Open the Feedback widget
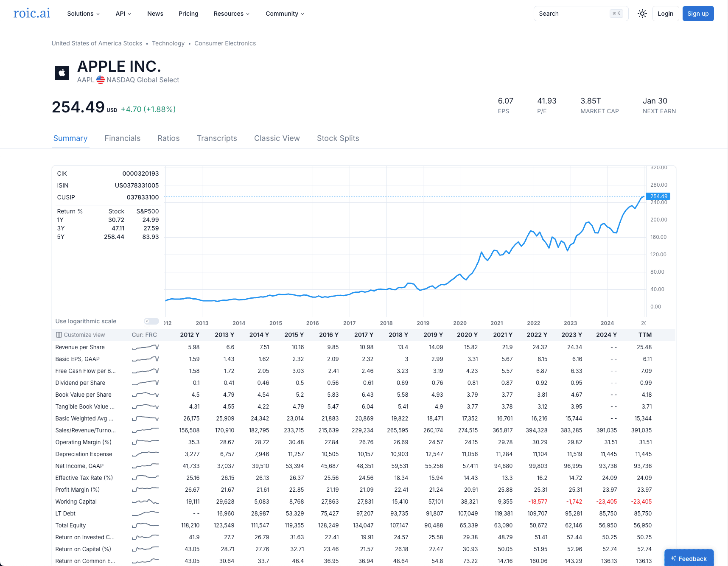The height and width of the screenshot is (566, 728). 689,558
